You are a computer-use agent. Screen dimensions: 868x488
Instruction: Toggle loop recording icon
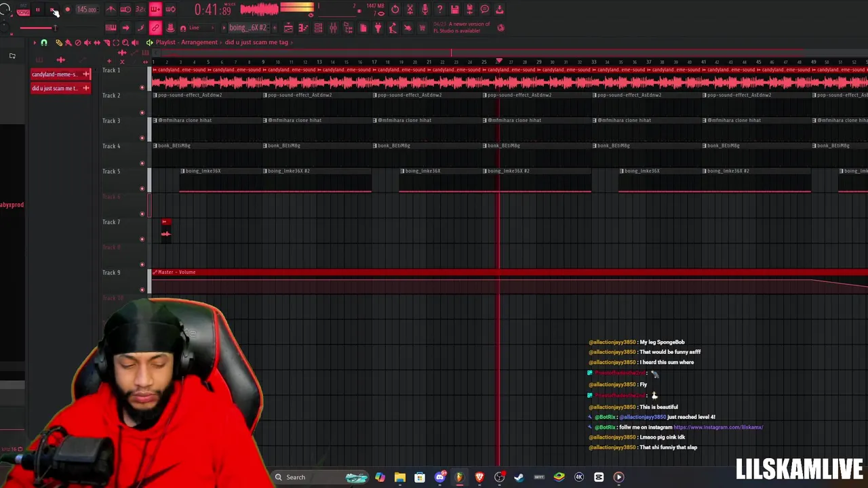click(170, 9)
